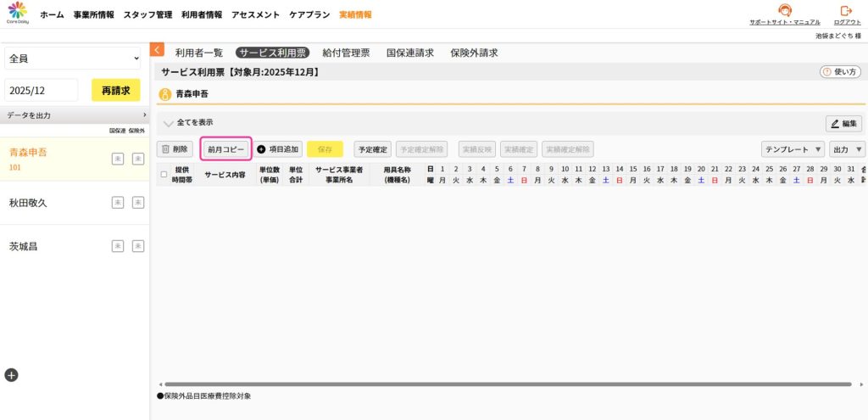Open the ケアプラン menu
Viewport: 868px width, 420px height.
[x=309, y=15]
